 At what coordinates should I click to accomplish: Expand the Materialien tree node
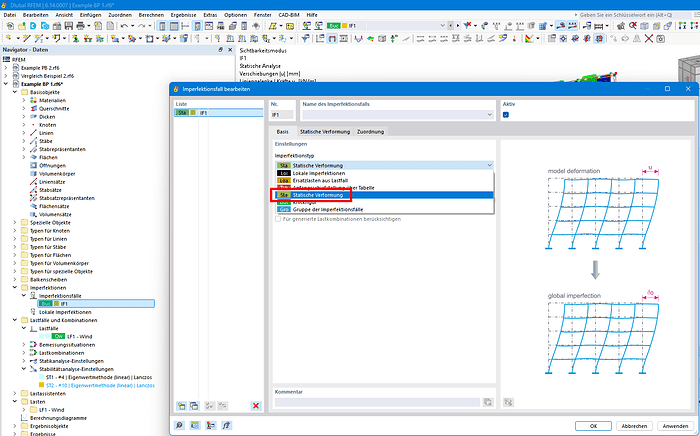[24, 100]
